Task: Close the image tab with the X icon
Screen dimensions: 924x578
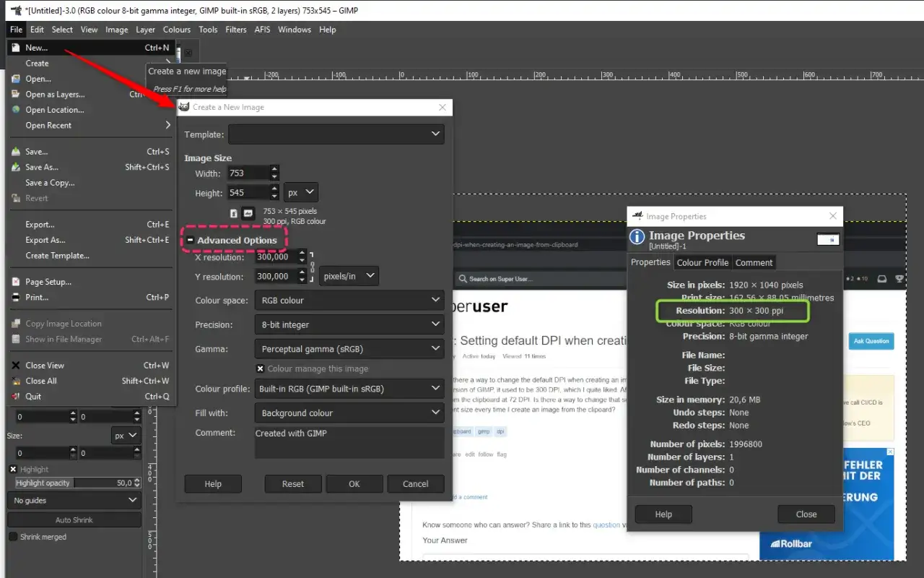Action: point(188,53)
